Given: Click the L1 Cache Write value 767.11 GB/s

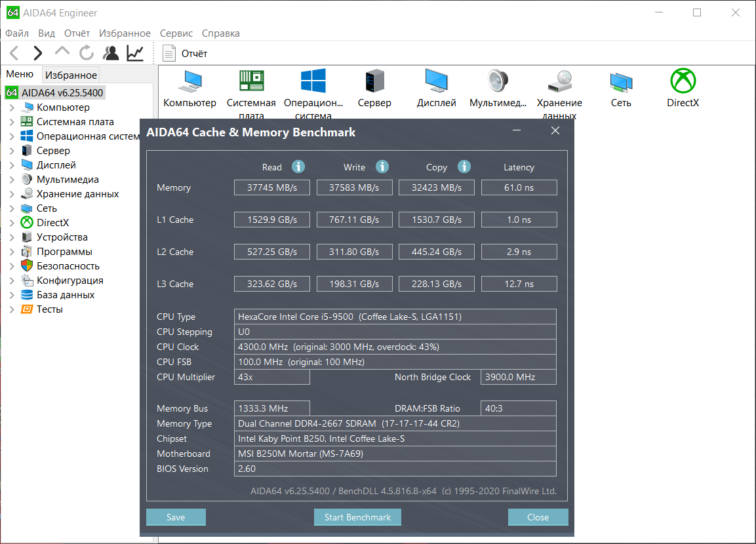Looking at the screenshot, I should tap(354, 220).
